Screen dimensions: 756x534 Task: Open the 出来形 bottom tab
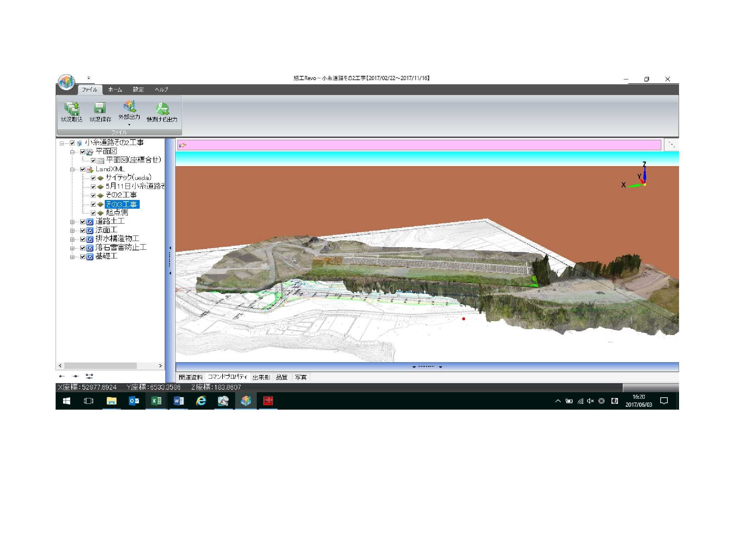[x=261, y=377]
